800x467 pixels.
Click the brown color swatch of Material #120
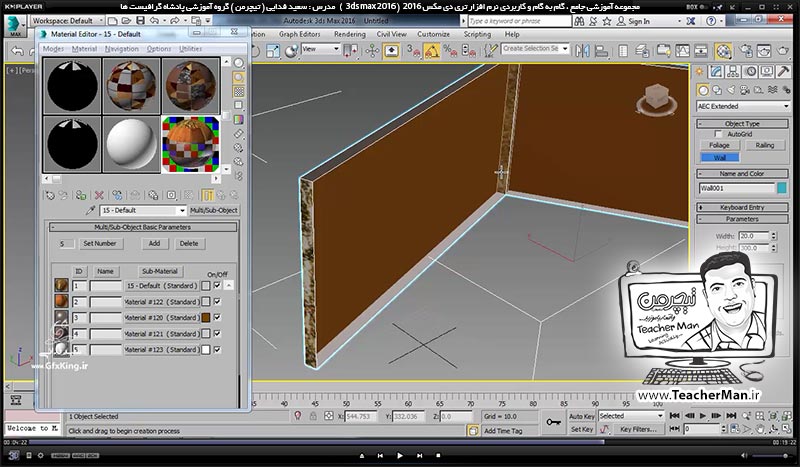coord(206,317)
